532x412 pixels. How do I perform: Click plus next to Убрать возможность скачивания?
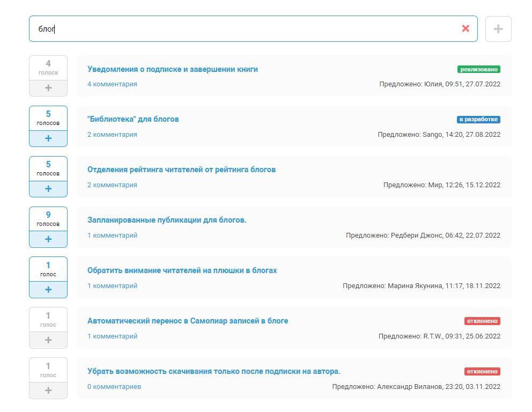(48, 391)
